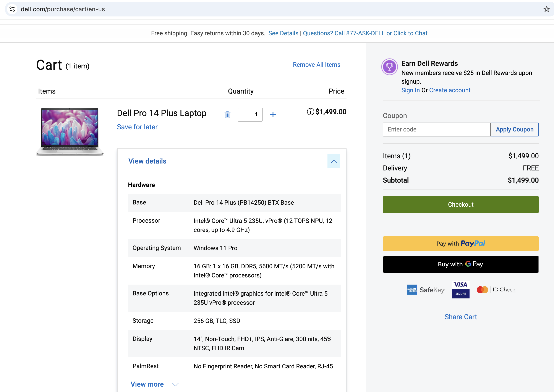Increase quantity with the plus icon
Screen dimensions: 554x392
coord(273,114)
